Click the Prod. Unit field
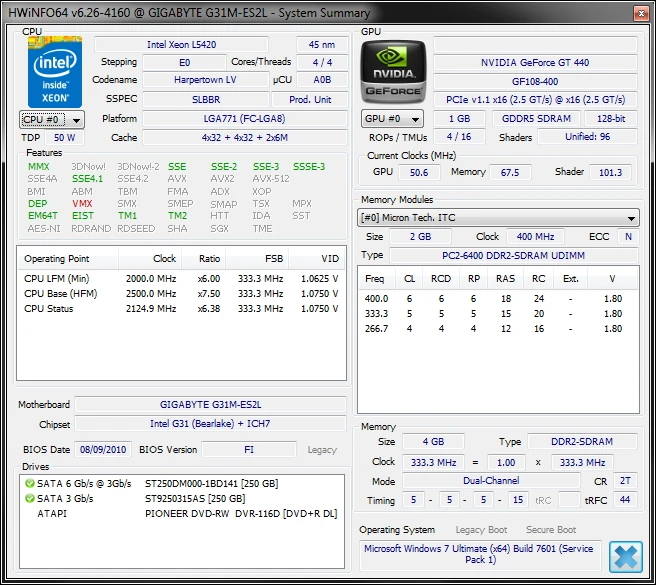656x585 pixels. 310,100
